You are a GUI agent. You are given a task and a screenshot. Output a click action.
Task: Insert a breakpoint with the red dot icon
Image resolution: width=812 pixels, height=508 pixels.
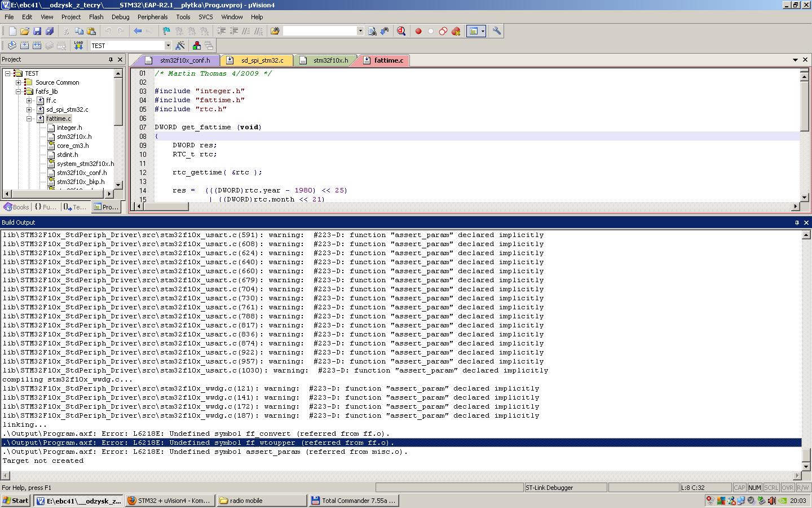click(418, 31)
